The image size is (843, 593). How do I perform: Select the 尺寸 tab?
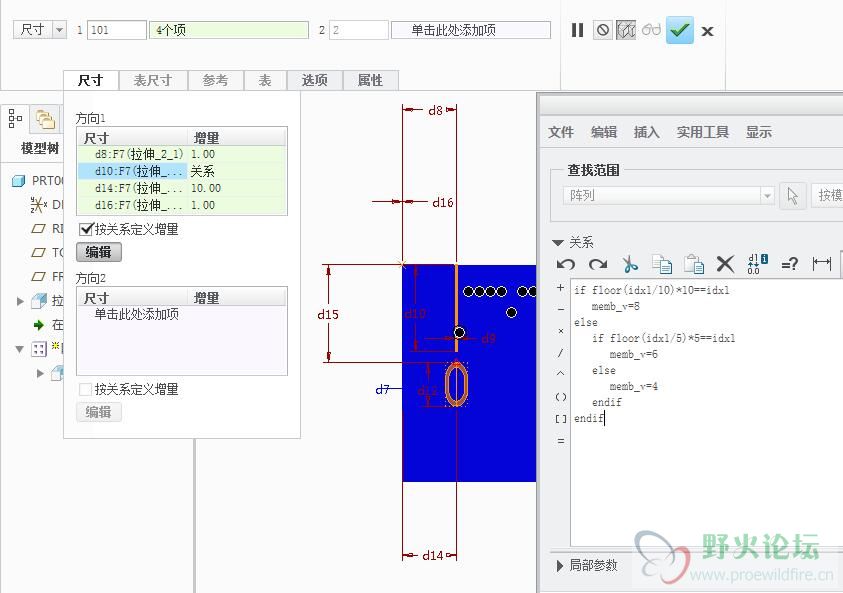click(90, 81)
